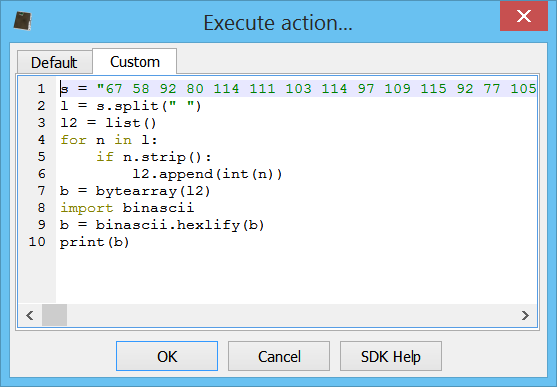Viewport: 557px width, 387px height.
Task: Place cursor on line 1 string assignment
Action: pos(298,88)
